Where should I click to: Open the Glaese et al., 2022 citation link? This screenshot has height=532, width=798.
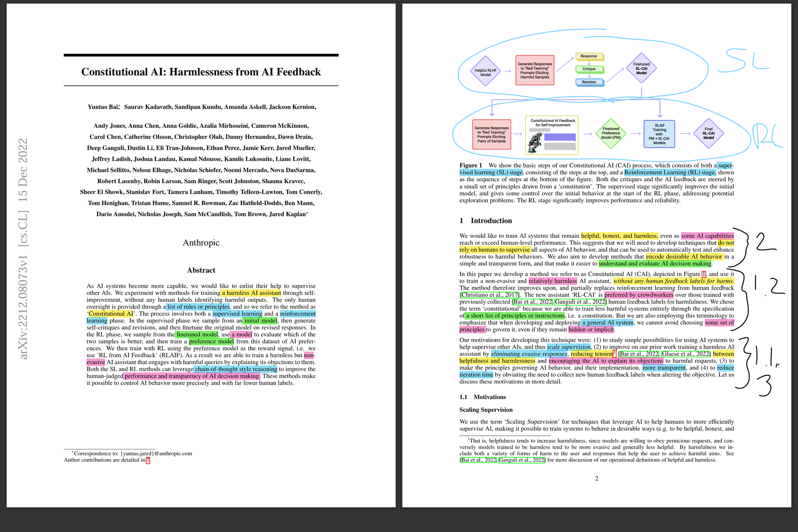pyautogui.click(x=686, y=354)
